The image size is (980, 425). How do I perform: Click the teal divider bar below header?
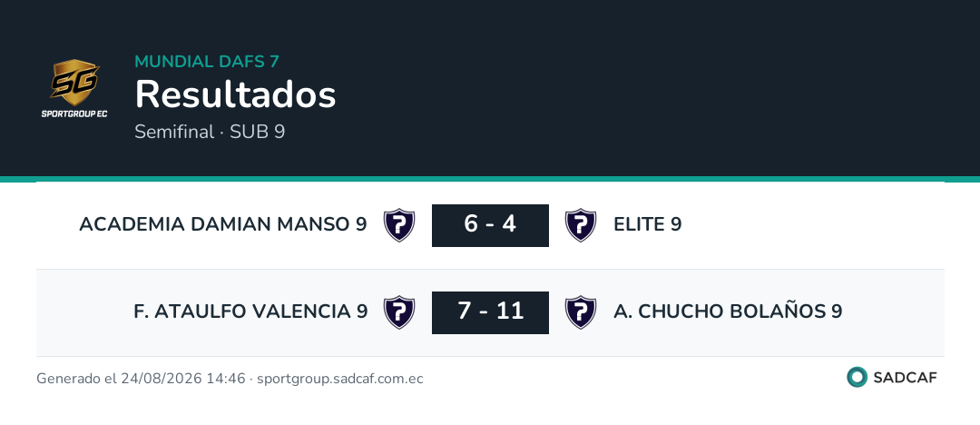pyautogui.click(x=490, y=179)
